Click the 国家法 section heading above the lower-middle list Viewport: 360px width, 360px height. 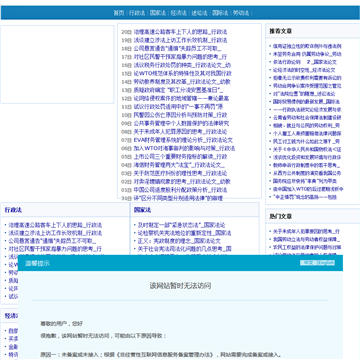[142, 210]
